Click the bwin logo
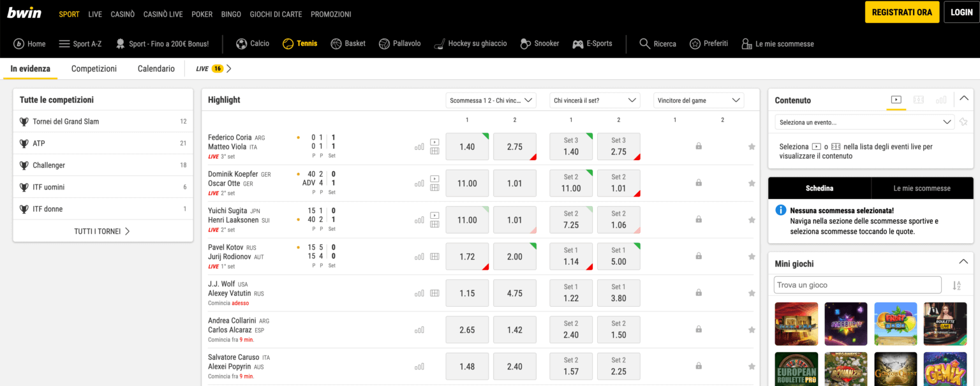The height and width of the screenshot is (386, 980). click(x=24, y=13)
